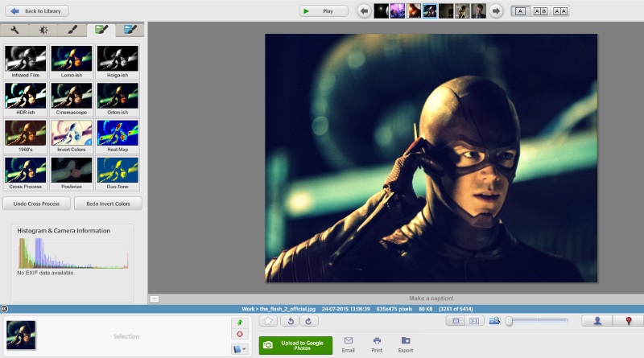Click the histogram graph
Viewport: 644px width, 358px height.
[x=73, y=253]
